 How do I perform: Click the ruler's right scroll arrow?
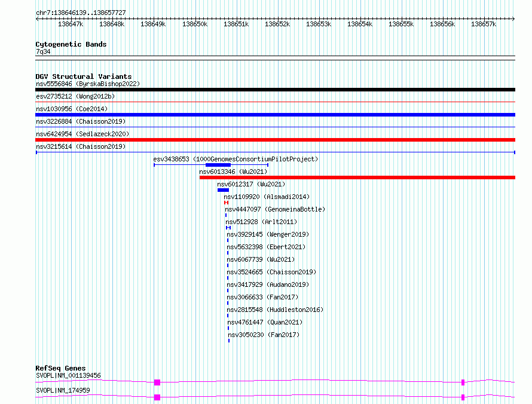513,19
